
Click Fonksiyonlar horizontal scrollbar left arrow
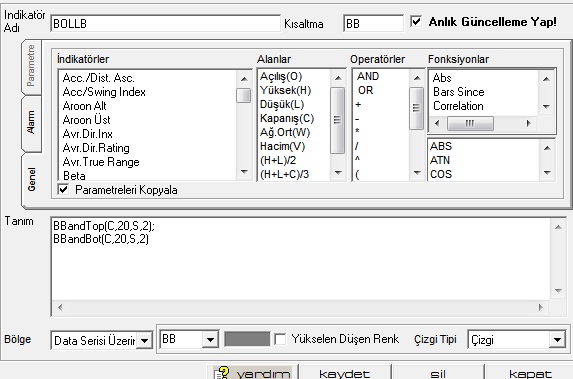[x=437, y=124]
